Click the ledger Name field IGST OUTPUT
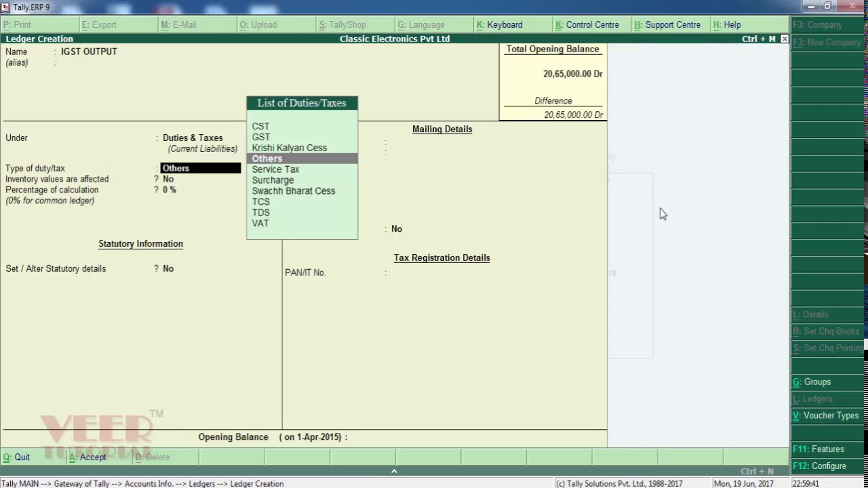The height and width of the screenshot is (488, 868). [x=89, y=52]
